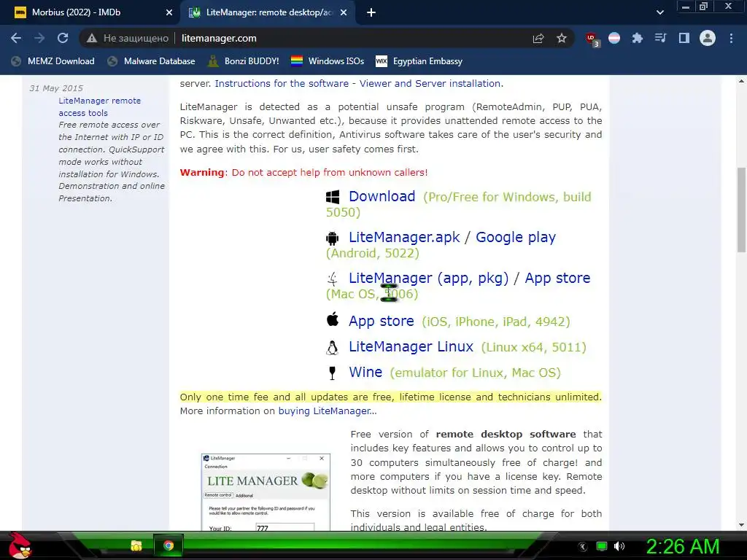The image size is (747, 560).
Task: Open the uBlock Origin extension icon
Action: point(592,39)
